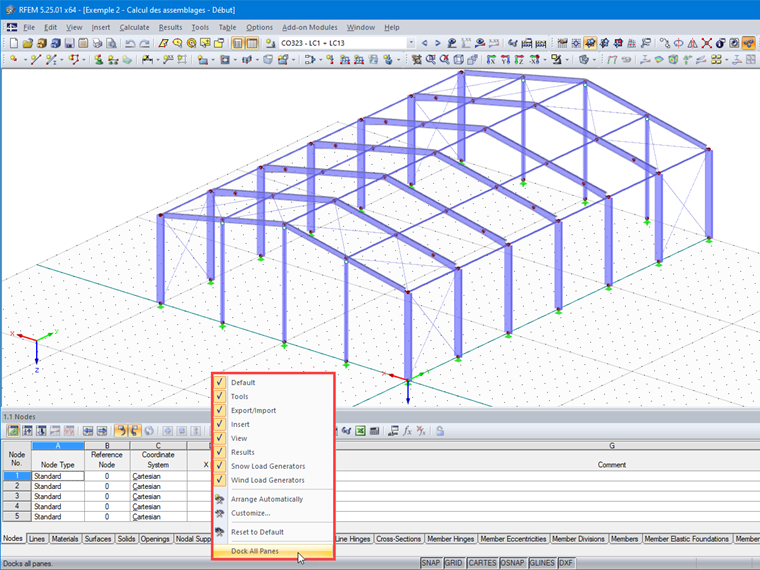Uncheck the View toolbar option
The height and width of the screenshot is (570, 760).
click(x=220, y=438)
